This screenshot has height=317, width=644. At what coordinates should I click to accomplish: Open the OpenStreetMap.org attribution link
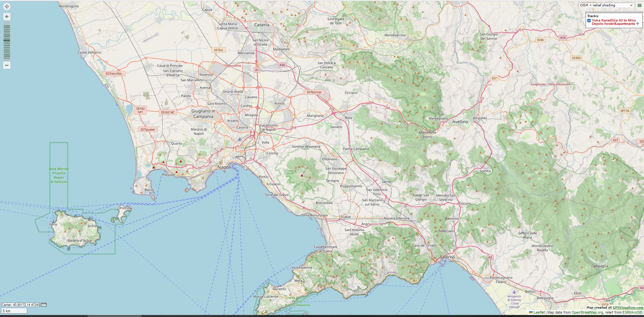point(587,312)
